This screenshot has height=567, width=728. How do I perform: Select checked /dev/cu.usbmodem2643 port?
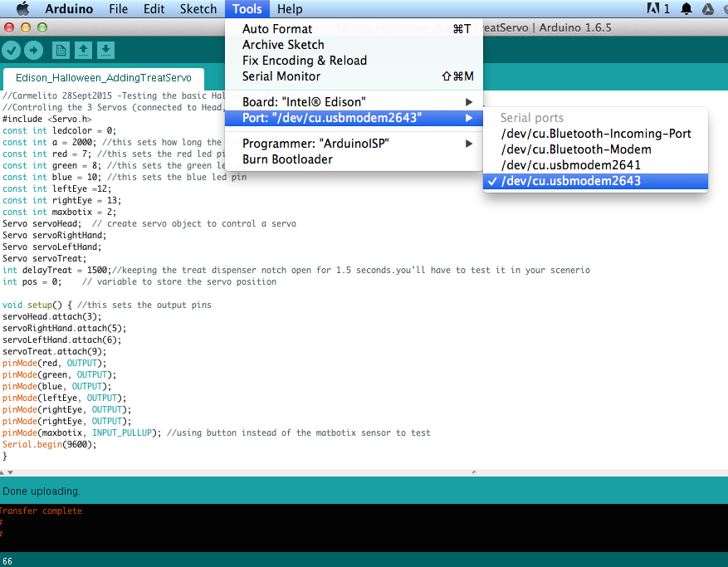point(596,181)
